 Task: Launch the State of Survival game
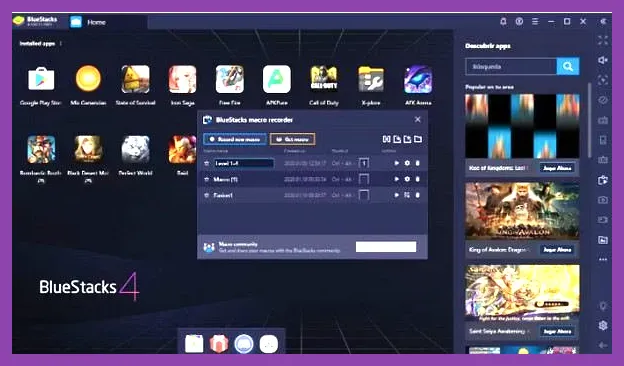click(x=135, y=79)
